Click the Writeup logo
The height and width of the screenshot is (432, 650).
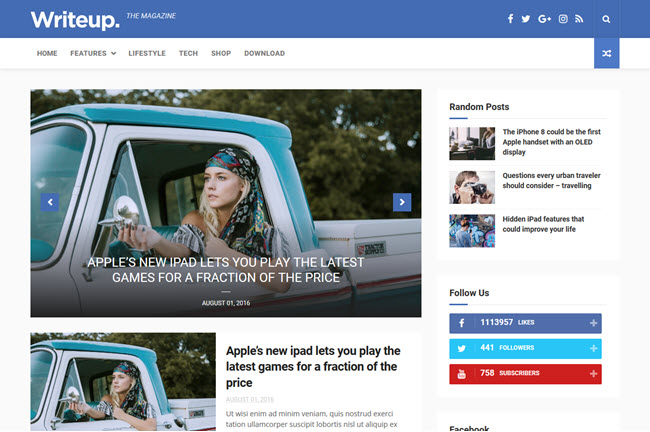click(x=75, y=20)
